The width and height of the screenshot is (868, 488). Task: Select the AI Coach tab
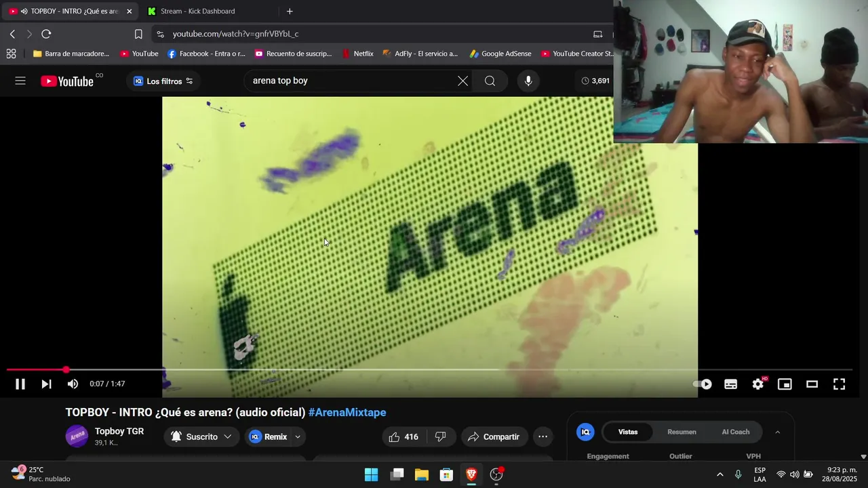(736, 432)
